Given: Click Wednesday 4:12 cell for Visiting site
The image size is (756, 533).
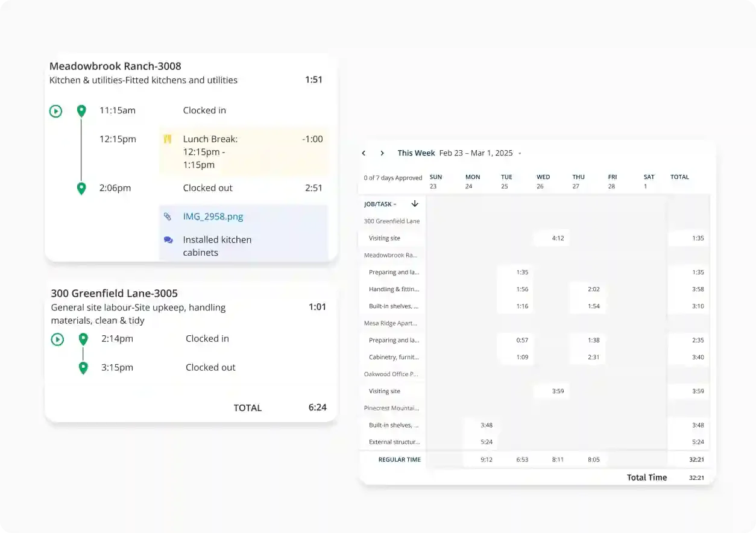Looking at the screenshot, I should (551, 238).
